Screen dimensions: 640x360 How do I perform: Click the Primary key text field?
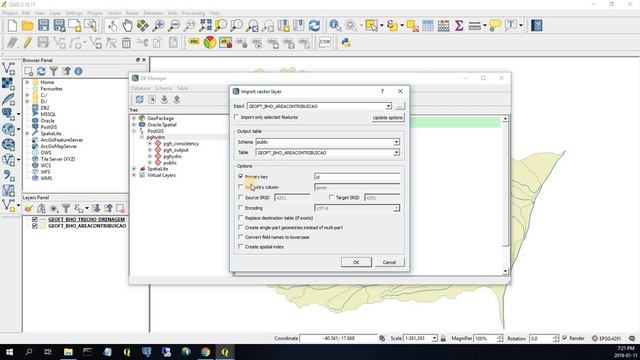(357, 177)
